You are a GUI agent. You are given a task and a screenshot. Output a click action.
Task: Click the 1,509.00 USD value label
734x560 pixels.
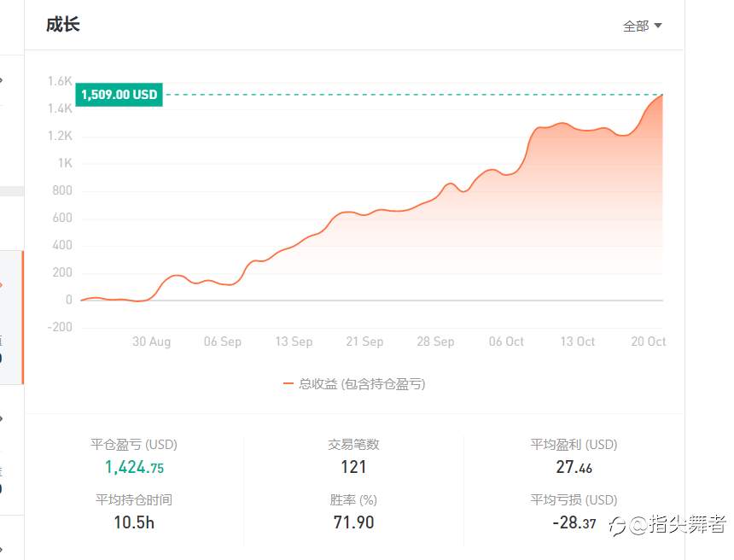tap(119, 95)
